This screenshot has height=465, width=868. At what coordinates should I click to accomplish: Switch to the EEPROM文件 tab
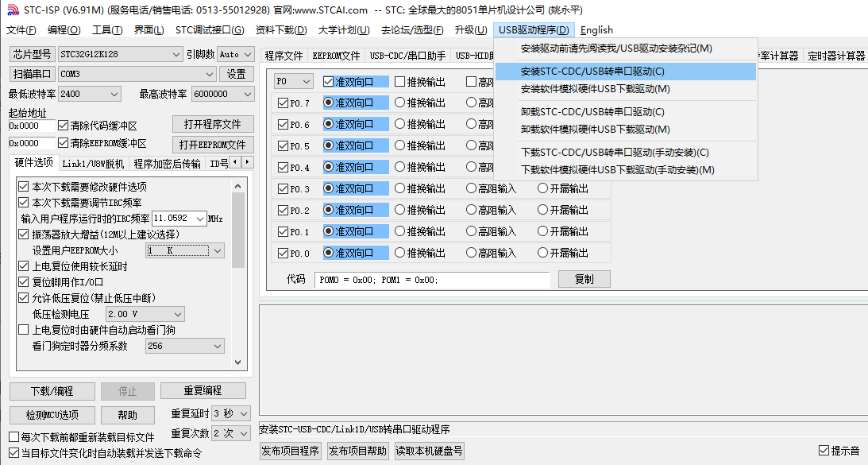[336, 56]
